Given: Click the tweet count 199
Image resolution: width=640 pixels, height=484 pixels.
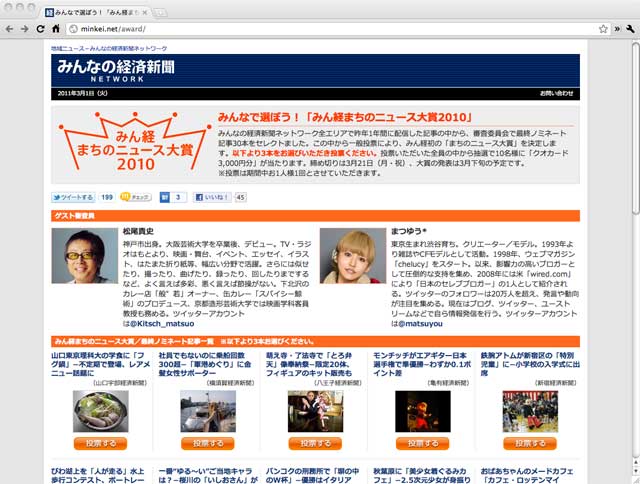Looking at the screenshot, I should point(107,198).
